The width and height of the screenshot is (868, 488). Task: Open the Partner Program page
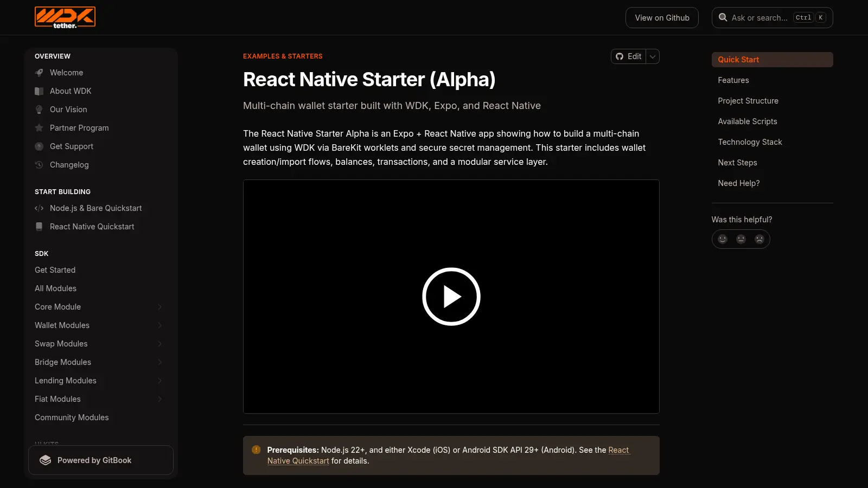99,128
